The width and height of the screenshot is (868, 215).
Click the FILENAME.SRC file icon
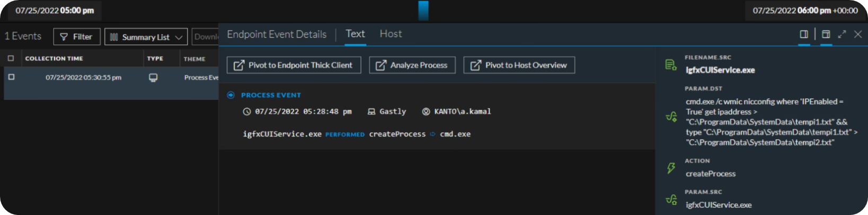[671, 65]
